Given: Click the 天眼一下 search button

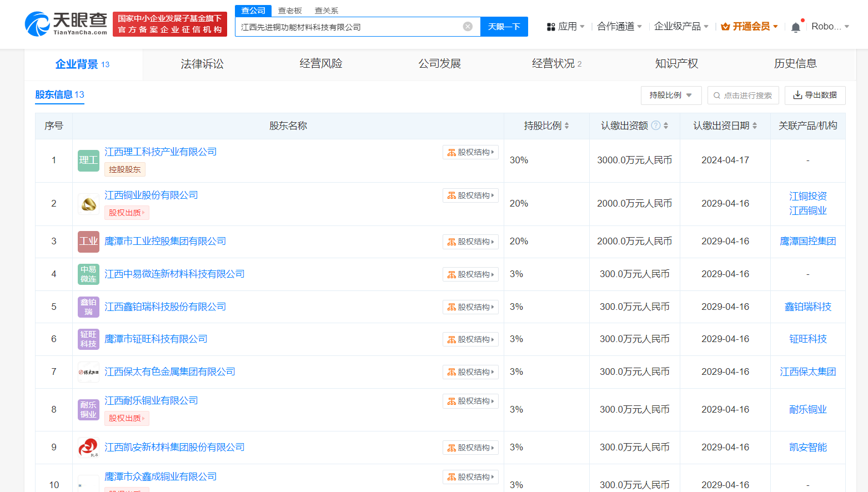Looking at the screenshot, I should (504, 27).
